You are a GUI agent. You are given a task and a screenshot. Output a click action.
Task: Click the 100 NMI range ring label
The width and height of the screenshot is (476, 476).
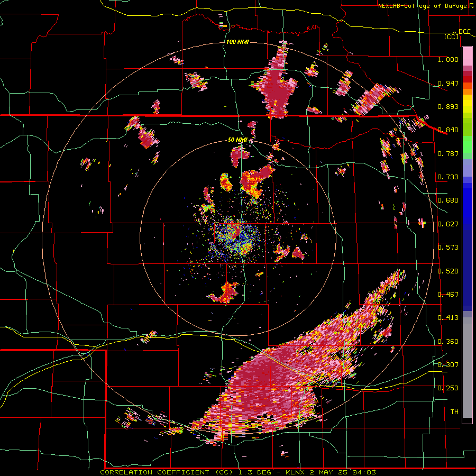[237, 42]
